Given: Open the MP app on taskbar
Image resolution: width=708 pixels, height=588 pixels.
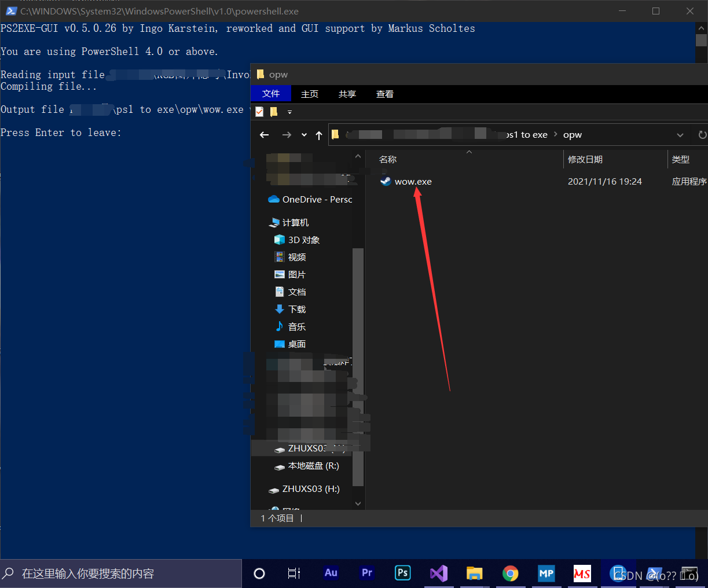Looking at the screenshot, I should coord(546,573).
